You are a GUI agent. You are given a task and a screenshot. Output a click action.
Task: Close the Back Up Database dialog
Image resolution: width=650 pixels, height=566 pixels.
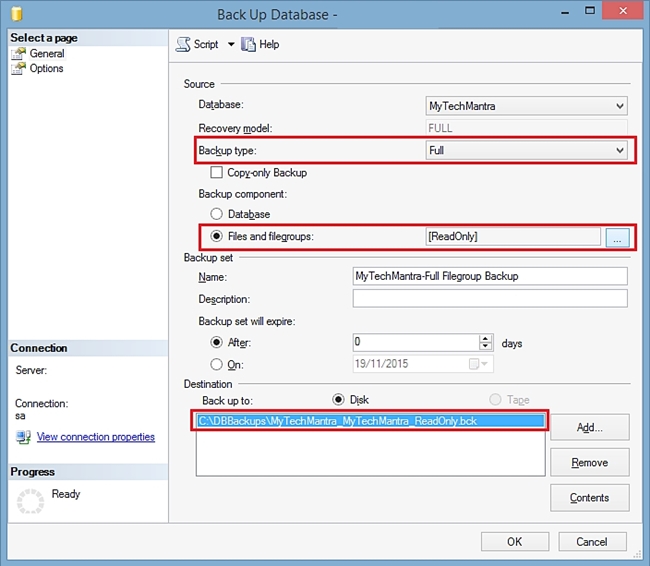[623, 10]
